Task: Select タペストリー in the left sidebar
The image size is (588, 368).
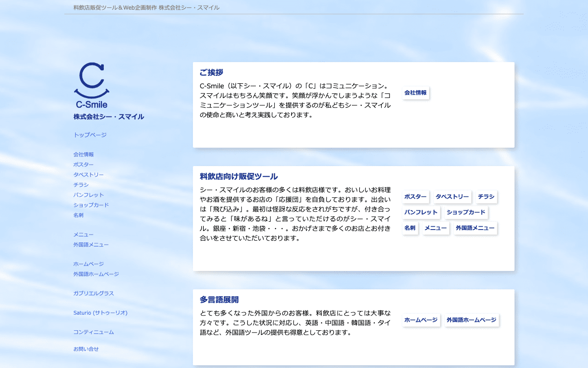Action: [x=89, y=175]
